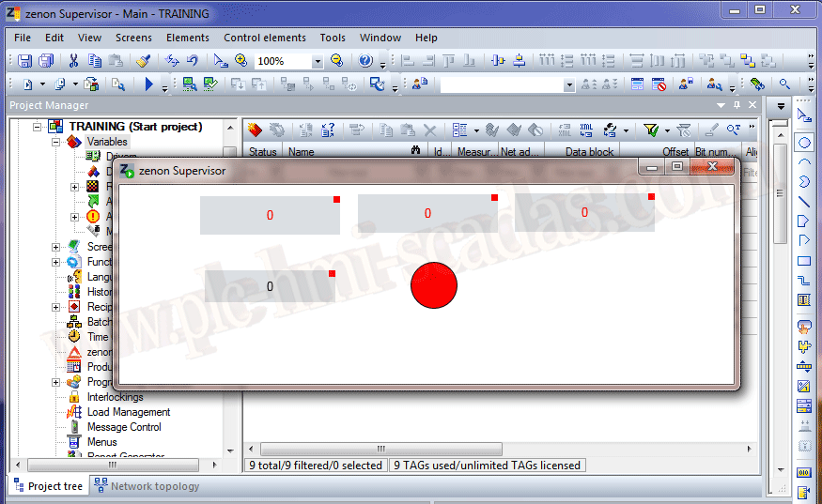Click the Name column header

pos(302,151)
